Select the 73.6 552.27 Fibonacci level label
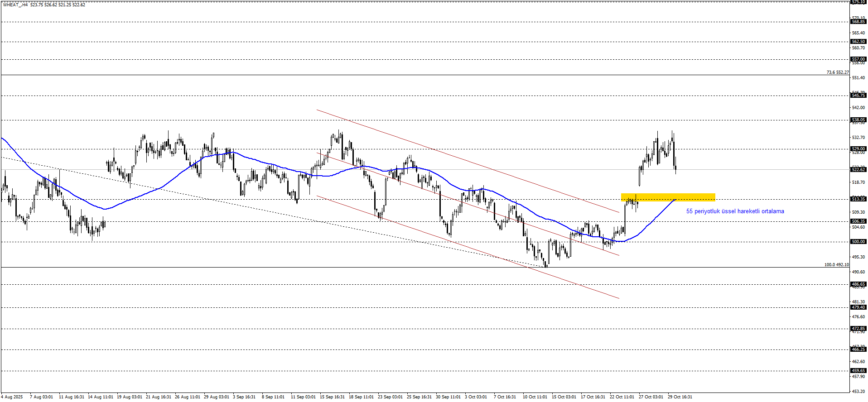 837,72
